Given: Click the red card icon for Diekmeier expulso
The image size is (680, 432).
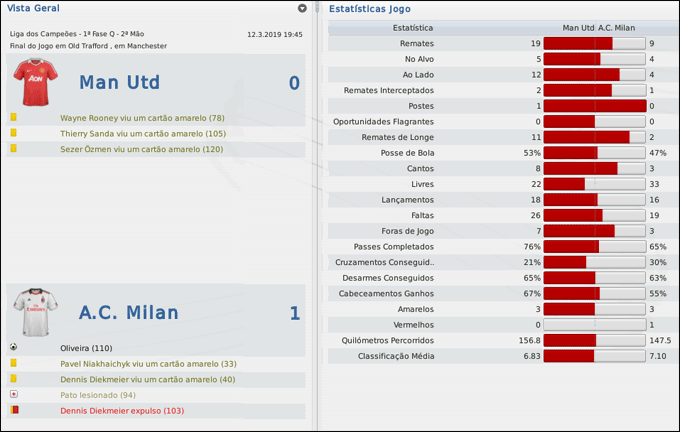Looking at the screenshot, I should 14,410.
